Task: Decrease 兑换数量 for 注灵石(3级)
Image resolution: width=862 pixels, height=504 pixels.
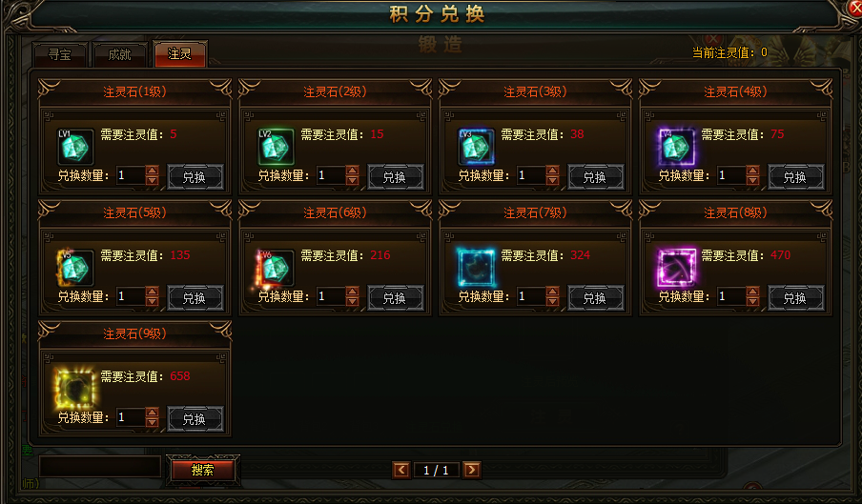Action: (x=552, y=181)
